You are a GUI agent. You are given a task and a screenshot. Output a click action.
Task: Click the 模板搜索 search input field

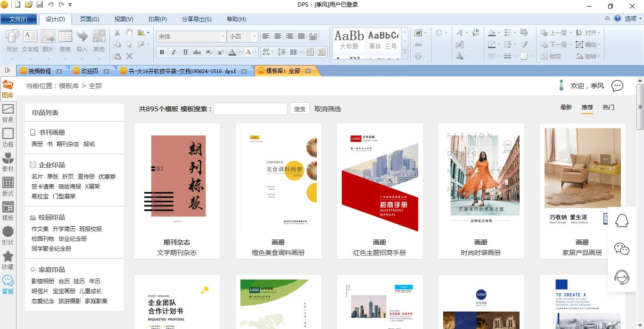click(250, 109)
